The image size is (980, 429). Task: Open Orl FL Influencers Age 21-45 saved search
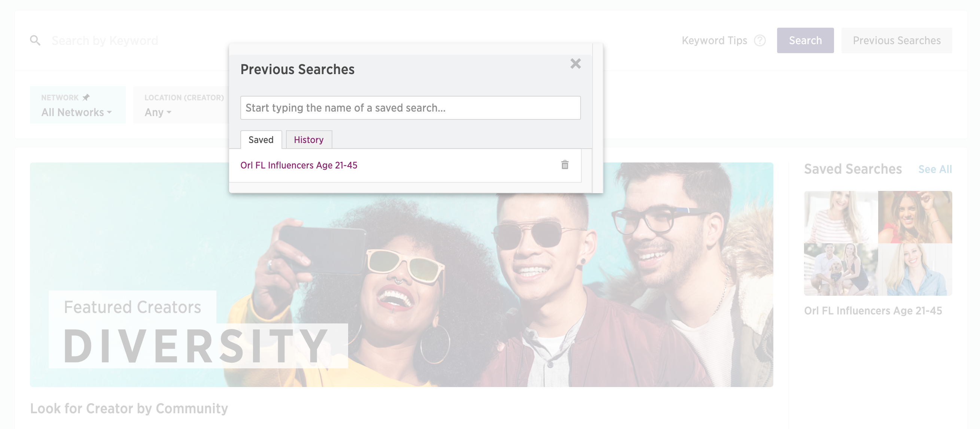[x=299, y=165]
